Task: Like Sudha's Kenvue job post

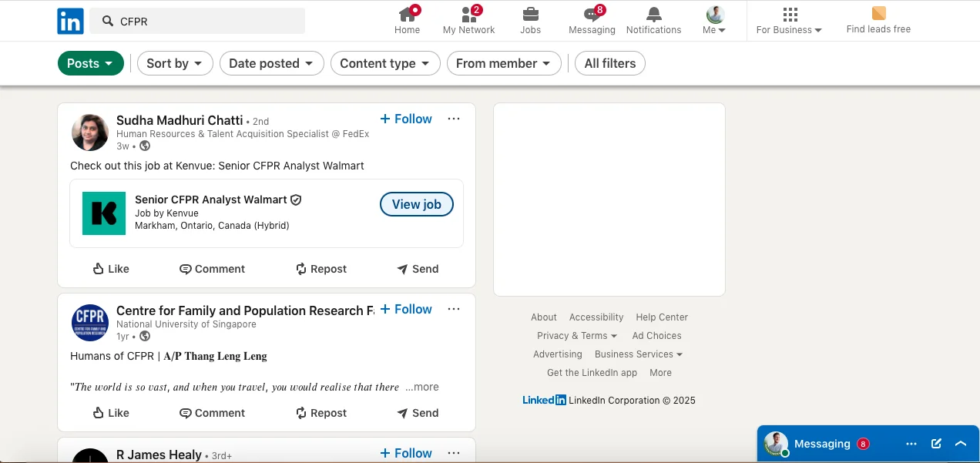Action: (x=111, y=269)
